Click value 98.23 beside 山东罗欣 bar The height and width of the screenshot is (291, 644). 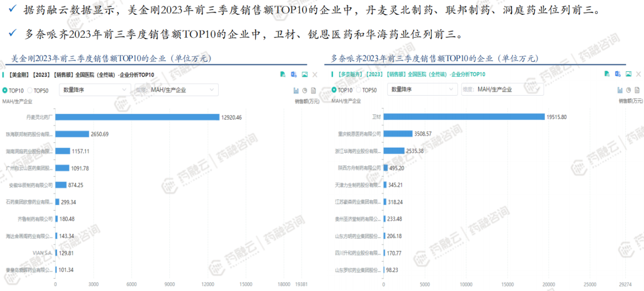pos(392,270)
